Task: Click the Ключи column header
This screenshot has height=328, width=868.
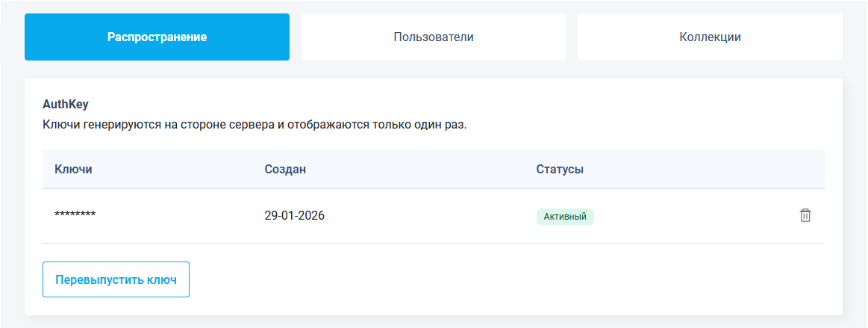Action: pyautogui.click(x=73, y=169)
